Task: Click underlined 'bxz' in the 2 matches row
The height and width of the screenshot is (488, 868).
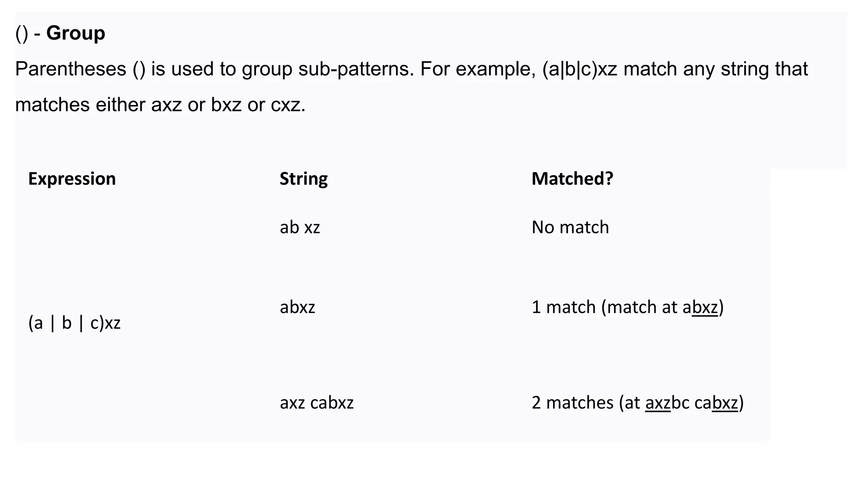Action: point(725,403)
